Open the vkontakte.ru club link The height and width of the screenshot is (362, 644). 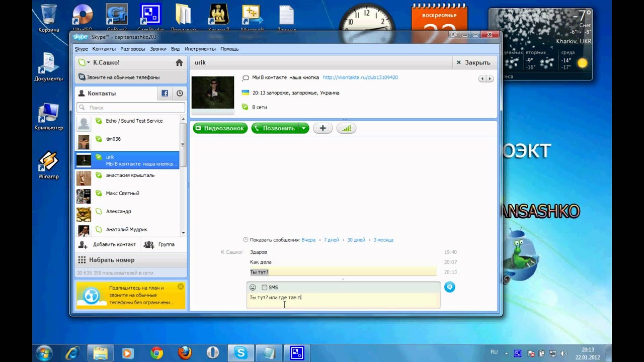360,77
